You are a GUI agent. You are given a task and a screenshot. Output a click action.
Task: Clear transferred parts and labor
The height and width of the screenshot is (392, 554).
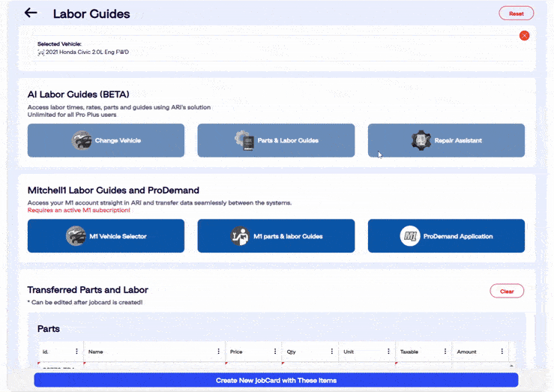click(507, 291)
